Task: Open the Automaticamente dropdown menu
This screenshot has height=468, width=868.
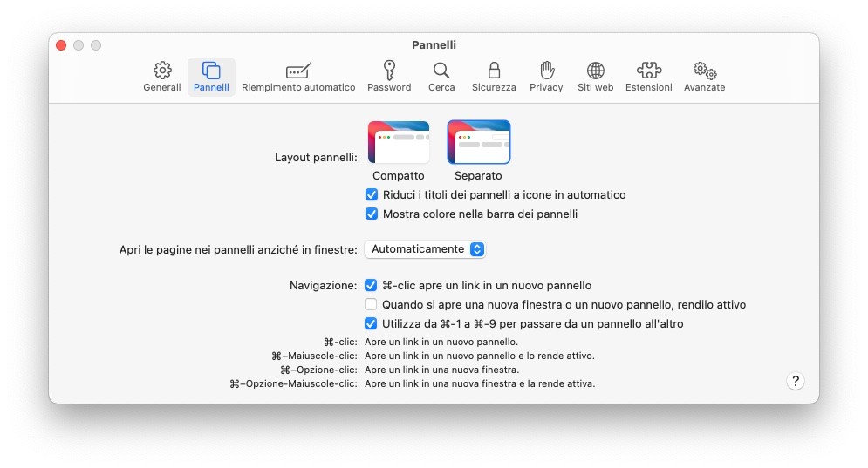Action: pos(424,249)
